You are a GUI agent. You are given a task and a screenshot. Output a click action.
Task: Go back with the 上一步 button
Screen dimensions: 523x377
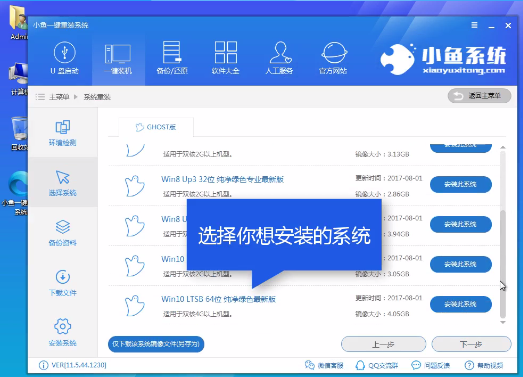click(x=383, y=344)
